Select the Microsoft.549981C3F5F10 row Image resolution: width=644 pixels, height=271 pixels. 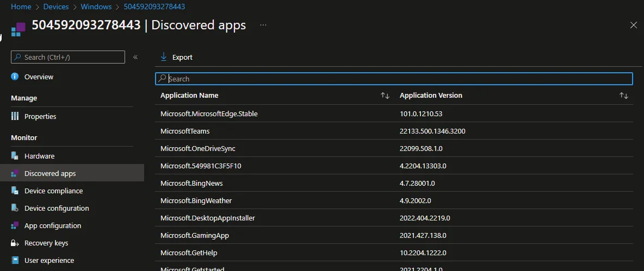click(394, 166)
